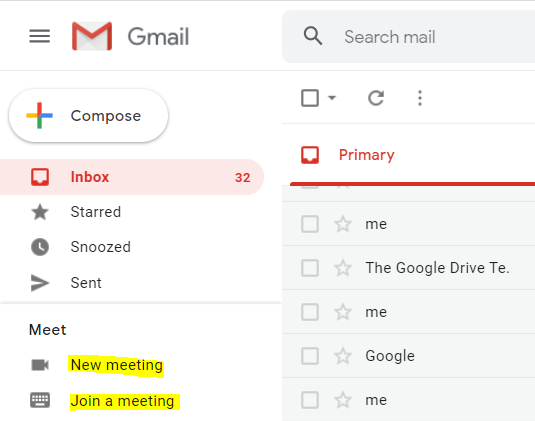
Task: Click the Compose button
Action: click(x=89, y=116)
